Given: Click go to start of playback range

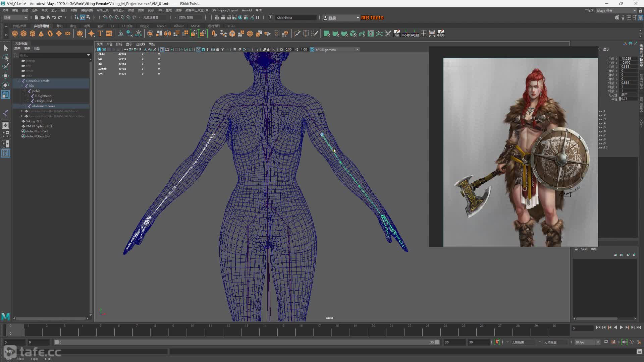Looking at the screenshot, I should coord(598,327).
